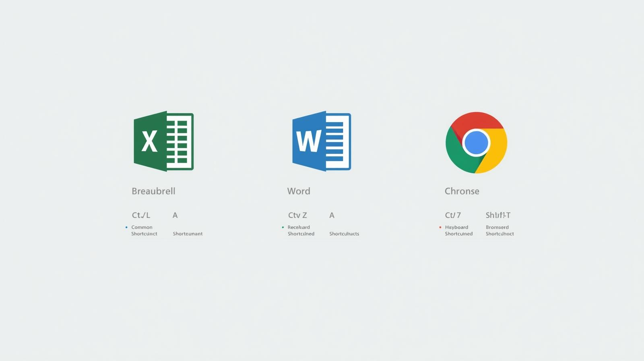The image size is (644, 361).
Task: Open the blue Word icon
Action: [x=322, y=141]
